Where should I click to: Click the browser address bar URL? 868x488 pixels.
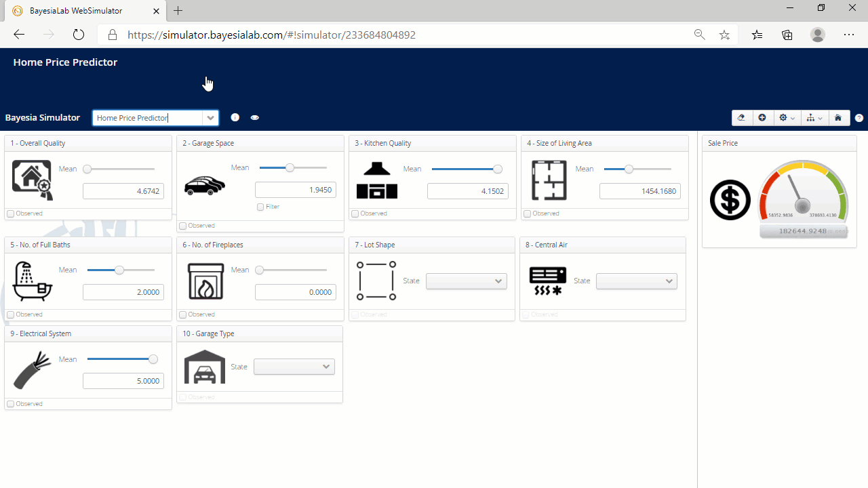(271, 35)
